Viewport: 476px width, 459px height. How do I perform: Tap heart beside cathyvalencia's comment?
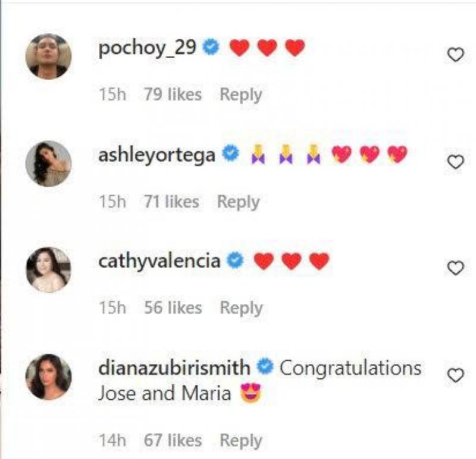(455, 268)
